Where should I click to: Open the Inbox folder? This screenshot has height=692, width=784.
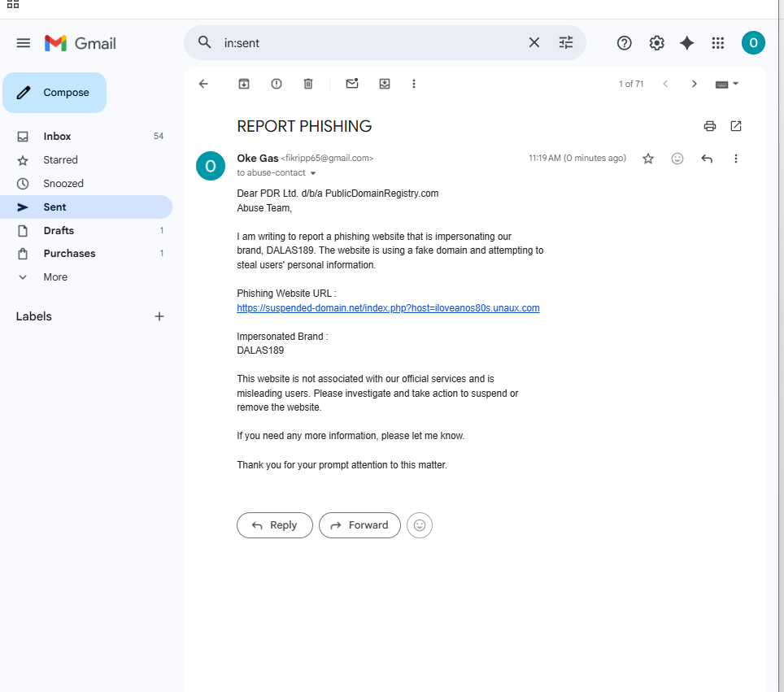[x=86, y=137]
